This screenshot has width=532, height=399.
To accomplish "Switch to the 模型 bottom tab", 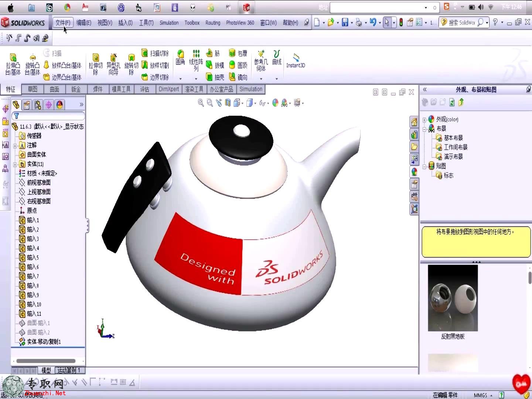I will [46, 370].
